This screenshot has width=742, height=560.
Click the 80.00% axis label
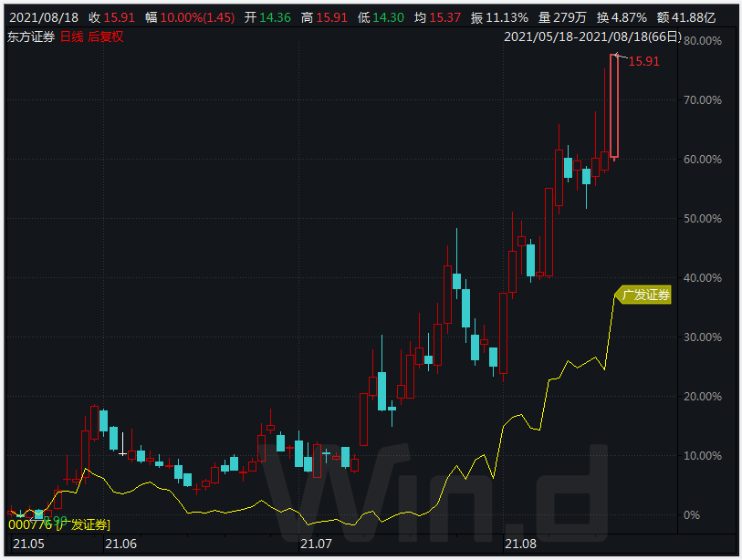703,41
